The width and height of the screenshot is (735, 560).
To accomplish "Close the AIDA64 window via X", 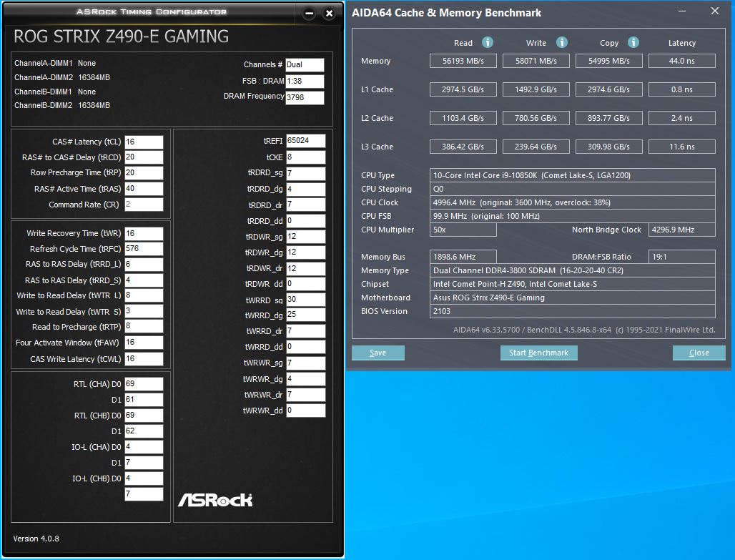I will [x=715, y=11].
